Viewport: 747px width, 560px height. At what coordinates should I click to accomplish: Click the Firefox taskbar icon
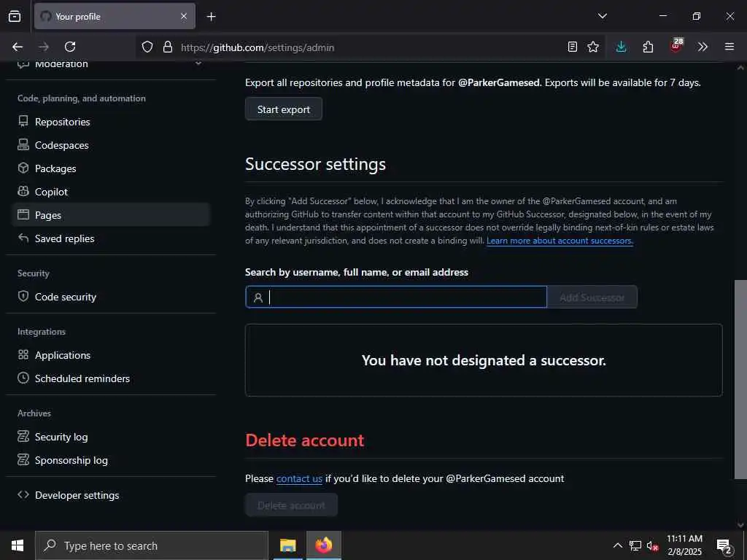323,545
